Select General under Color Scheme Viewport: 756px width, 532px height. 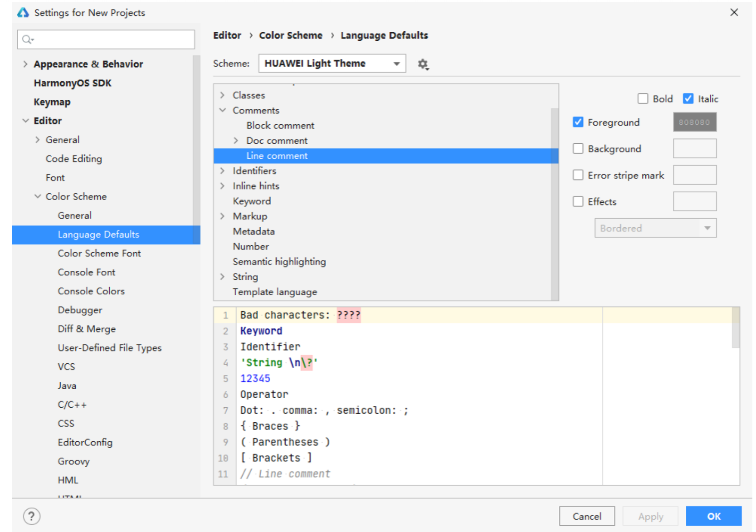[75, 215]
